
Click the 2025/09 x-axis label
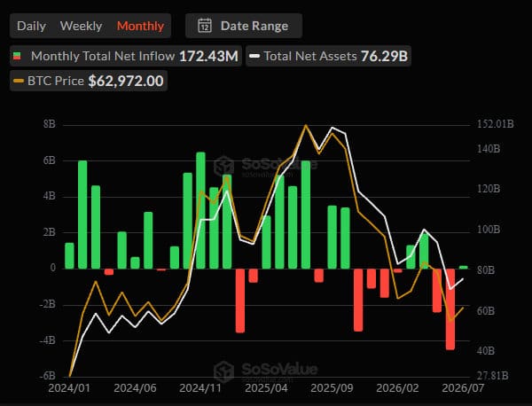tap(332, 388)
